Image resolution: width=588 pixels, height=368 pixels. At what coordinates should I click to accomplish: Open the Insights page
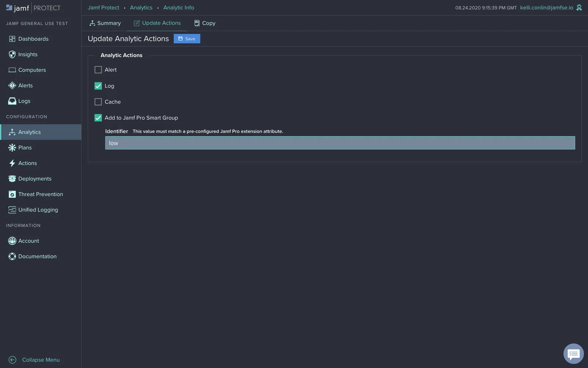[28, 54]
